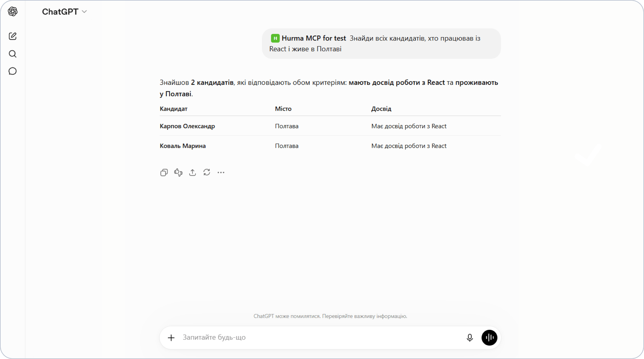644x359 pixels.
Task: Open the chats bubble icon in the sidebar
Action: [x=13, y=71]
